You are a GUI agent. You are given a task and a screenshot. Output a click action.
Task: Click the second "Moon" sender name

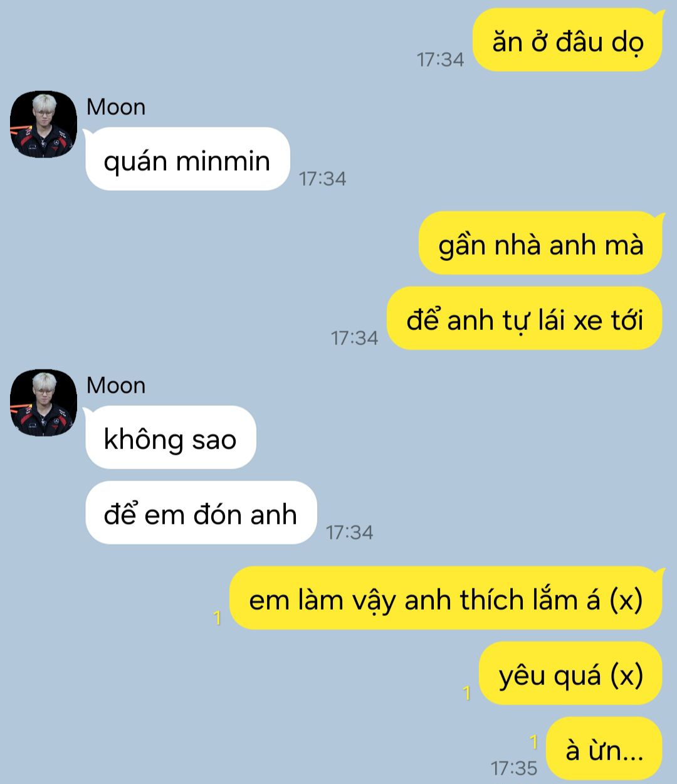pos(116,386)
